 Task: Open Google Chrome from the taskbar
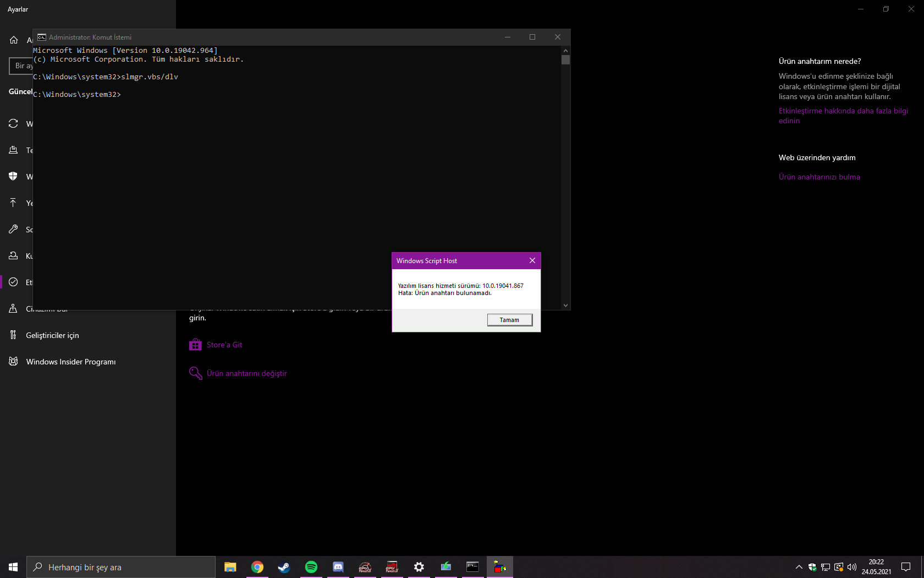pos(257,567)
